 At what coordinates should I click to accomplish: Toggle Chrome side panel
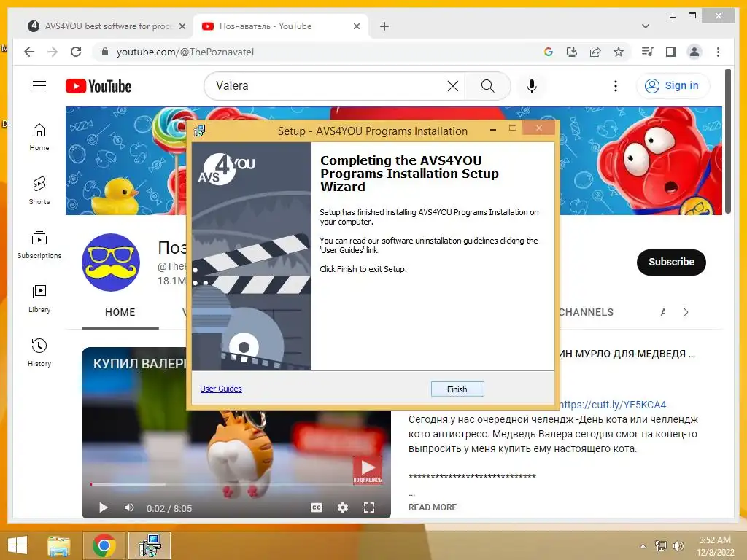671,52
